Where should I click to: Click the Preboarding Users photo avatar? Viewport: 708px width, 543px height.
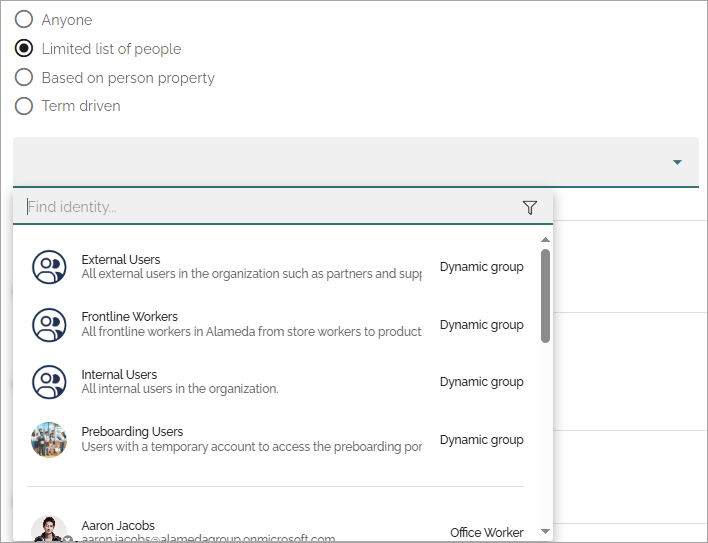(49, 440)
